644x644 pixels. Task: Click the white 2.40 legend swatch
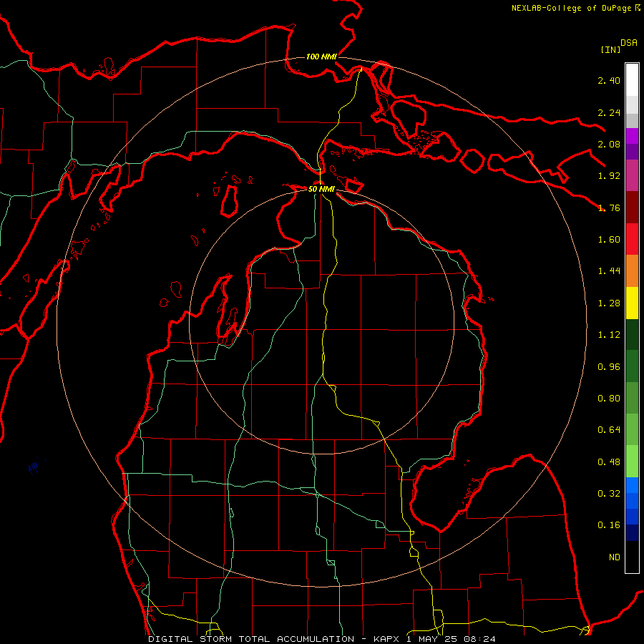point(632,79)
